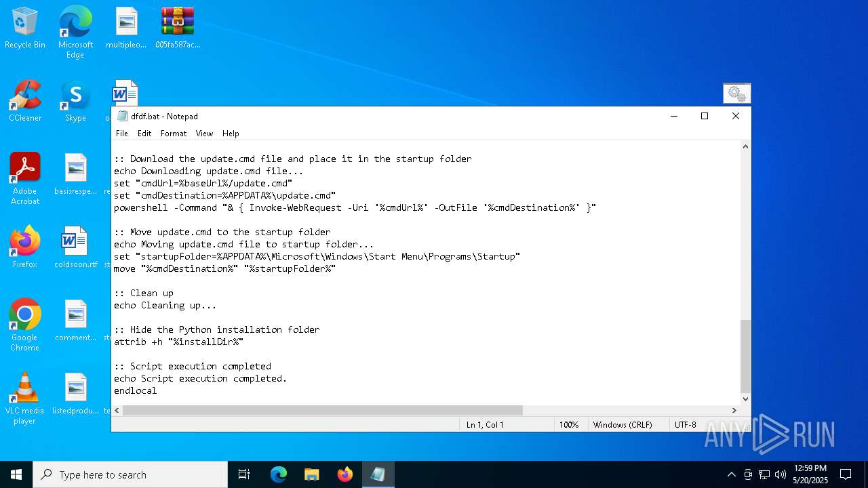Click 'Ln 1, Col 1' in status bar
868x488 pixels.
click(x=485, y=425)
